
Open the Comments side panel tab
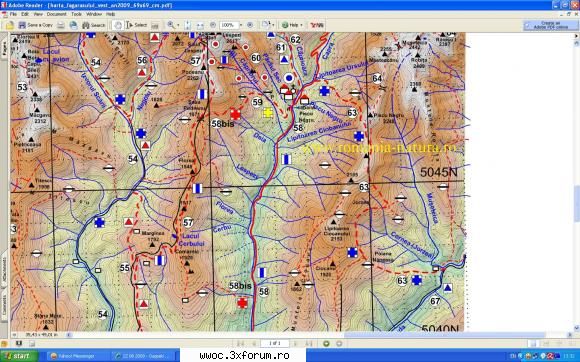click(4, 305)
